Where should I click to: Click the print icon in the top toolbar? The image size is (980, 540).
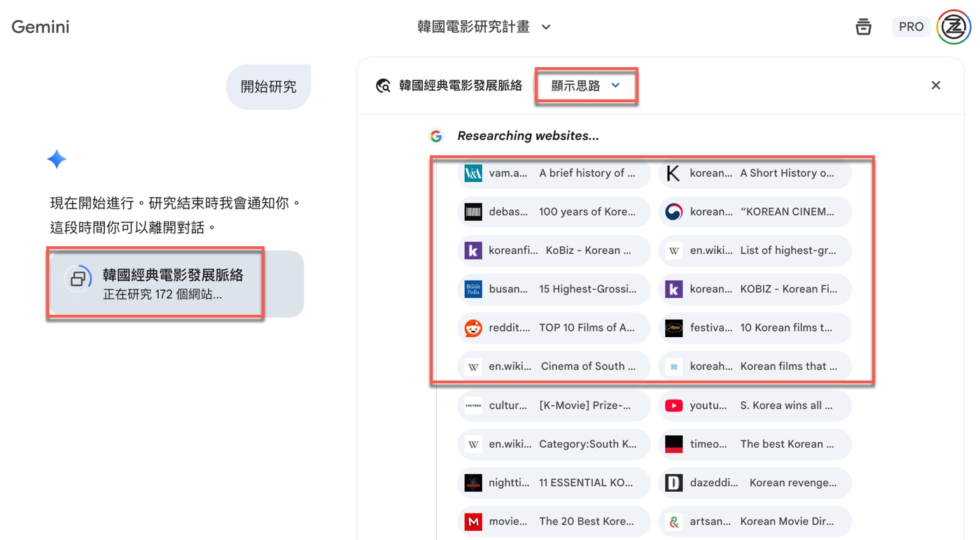tap(863, 26)
